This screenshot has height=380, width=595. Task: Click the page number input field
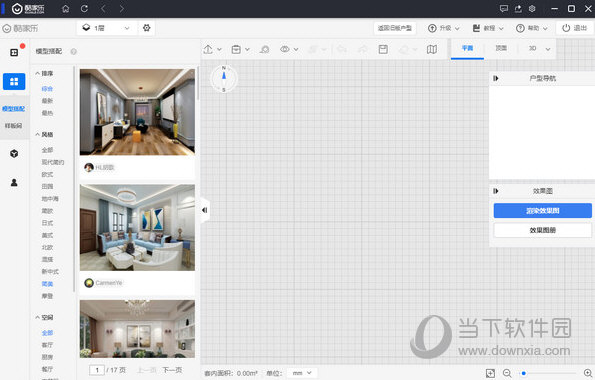click(97, 370)
